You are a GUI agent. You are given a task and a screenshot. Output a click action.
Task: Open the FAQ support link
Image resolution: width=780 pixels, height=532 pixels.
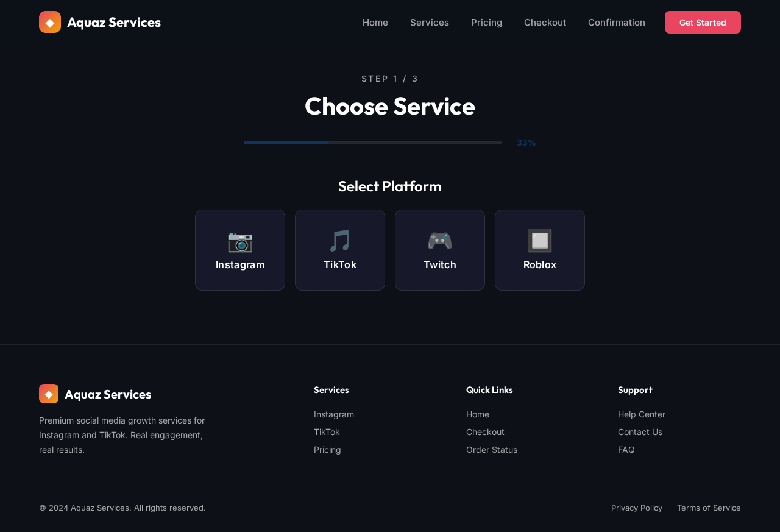[626, 450]
